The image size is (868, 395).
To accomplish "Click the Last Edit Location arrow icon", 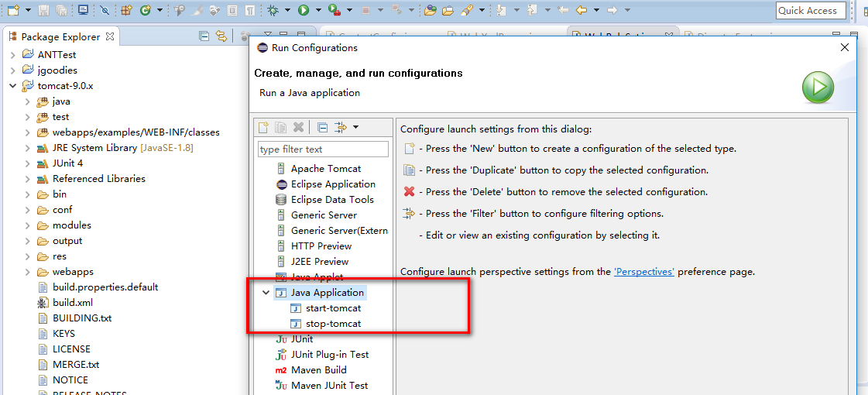I will 562,9.
